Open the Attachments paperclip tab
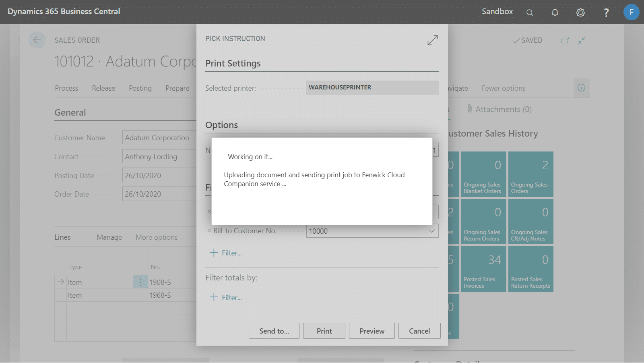This screenshot has height=363, width=644. tap(499, 109)
